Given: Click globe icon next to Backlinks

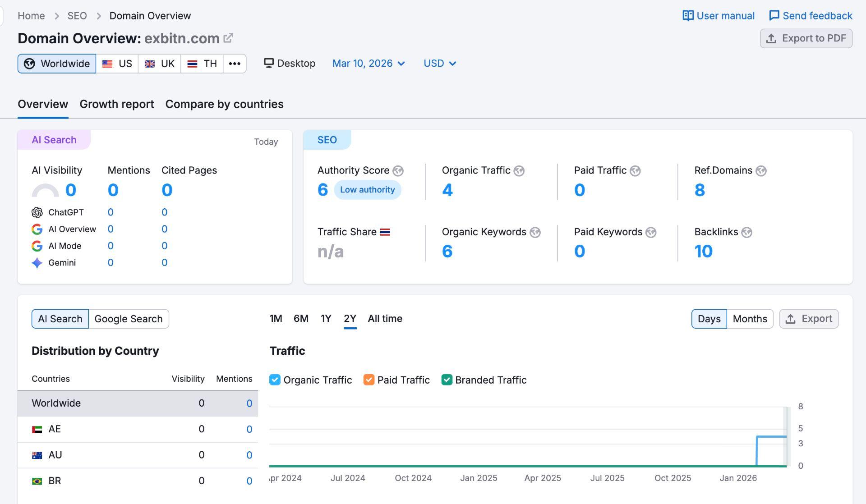Looking at the screenshot, I should pos(746,232).
